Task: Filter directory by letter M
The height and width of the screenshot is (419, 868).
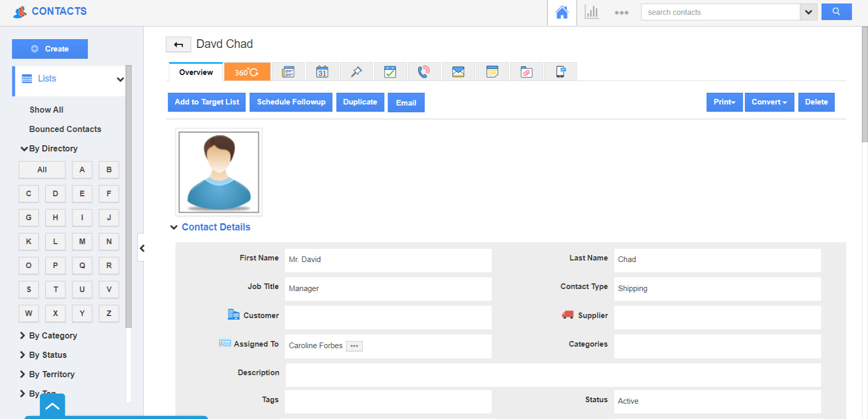Action: (x=82, y=242)
